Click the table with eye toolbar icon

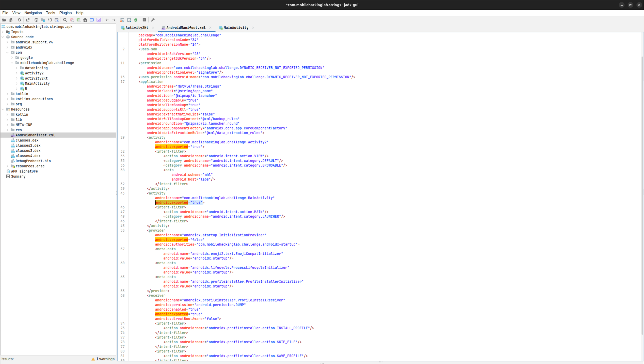(x=57, y=20)
